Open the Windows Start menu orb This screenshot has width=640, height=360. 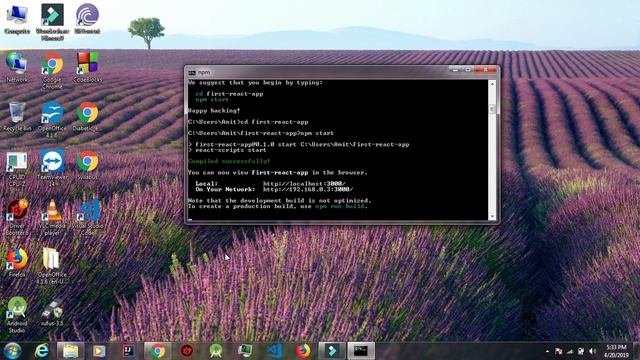pos(13,351)
